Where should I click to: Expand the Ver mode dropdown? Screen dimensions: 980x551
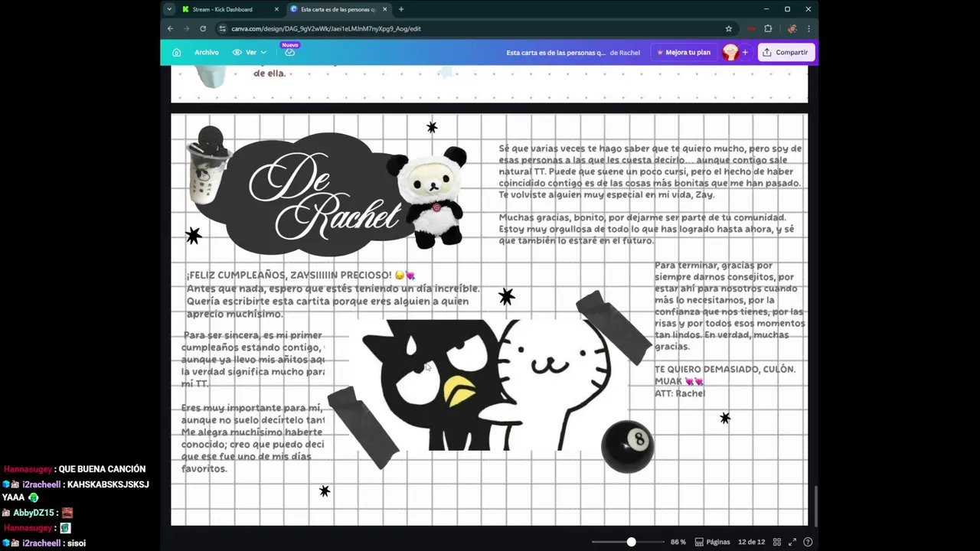(x=250, y=52)
